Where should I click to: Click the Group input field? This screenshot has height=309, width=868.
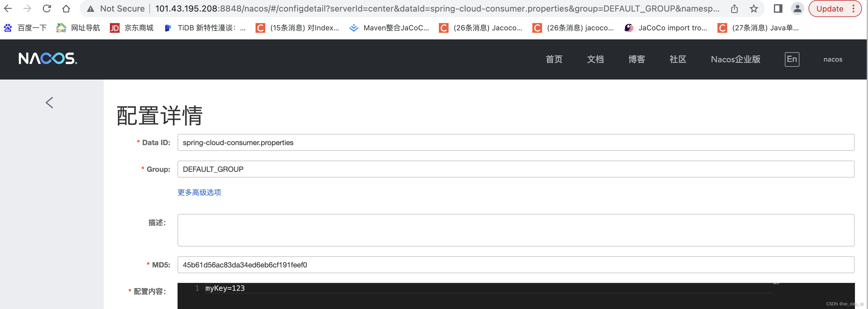pos(516,169)
